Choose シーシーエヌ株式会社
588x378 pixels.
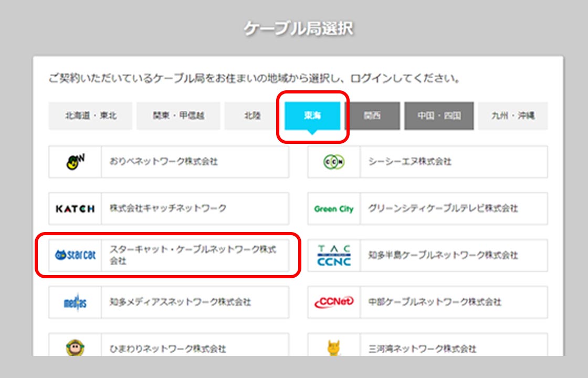(x=427, y=162)
